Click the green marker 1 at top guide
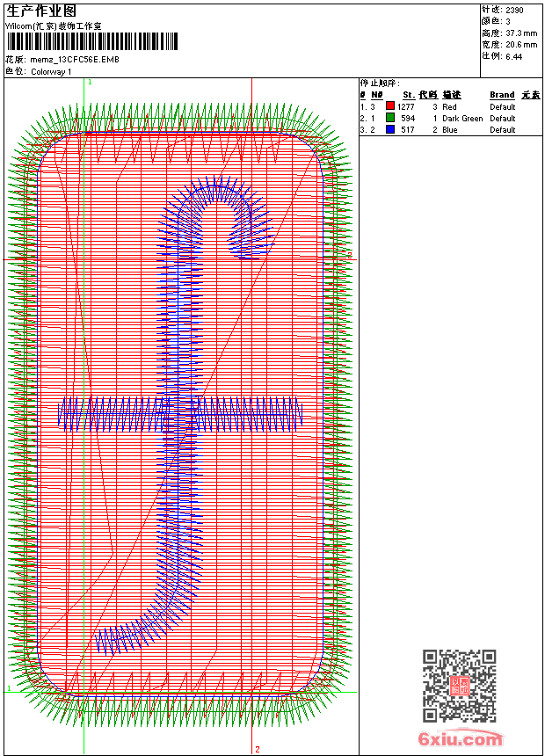 (x=90, y=83)
